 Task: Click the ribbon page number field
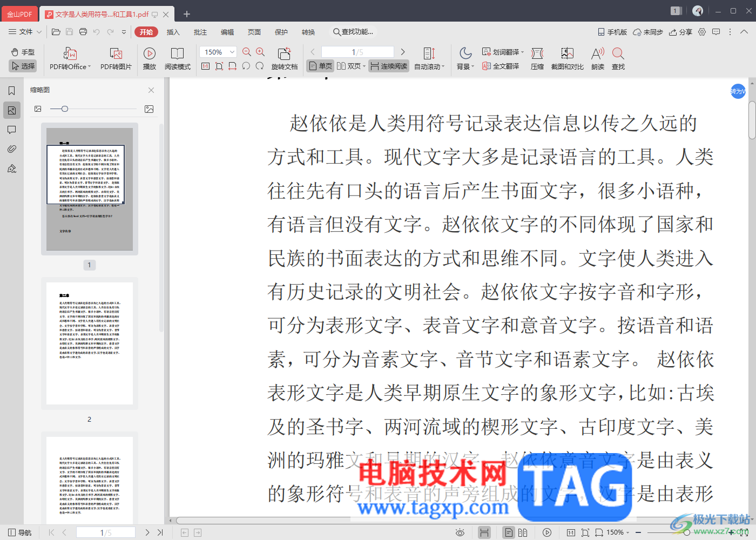357,52
